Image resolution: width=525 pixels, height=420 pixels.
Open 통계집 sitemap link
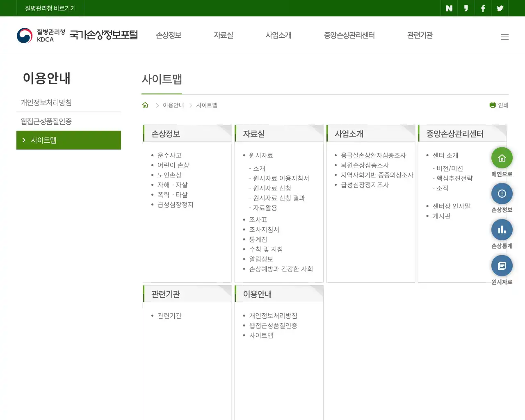[258, 240]
